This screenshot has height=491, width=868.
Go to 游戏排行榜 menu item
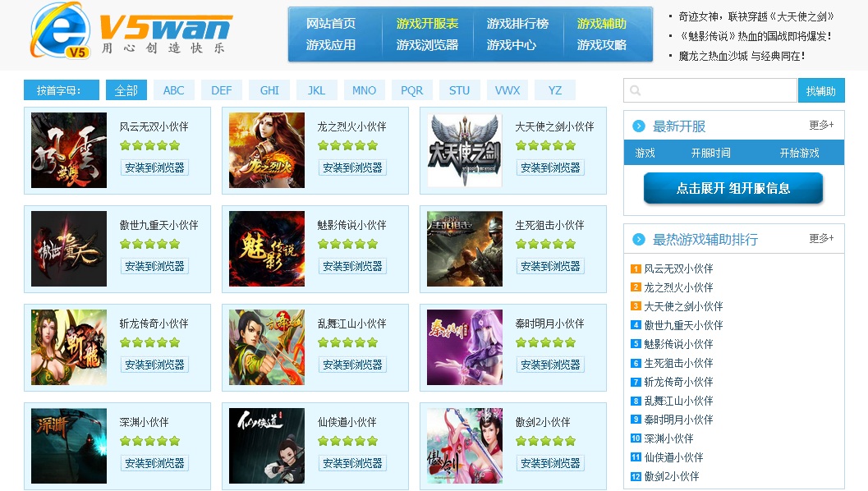517,24
